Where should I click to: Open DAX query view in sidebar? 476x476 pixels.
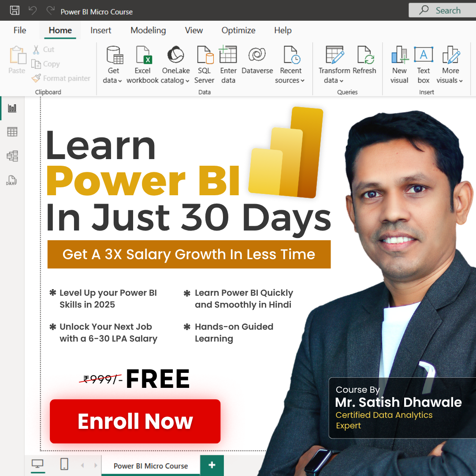(x=11, y=180)
